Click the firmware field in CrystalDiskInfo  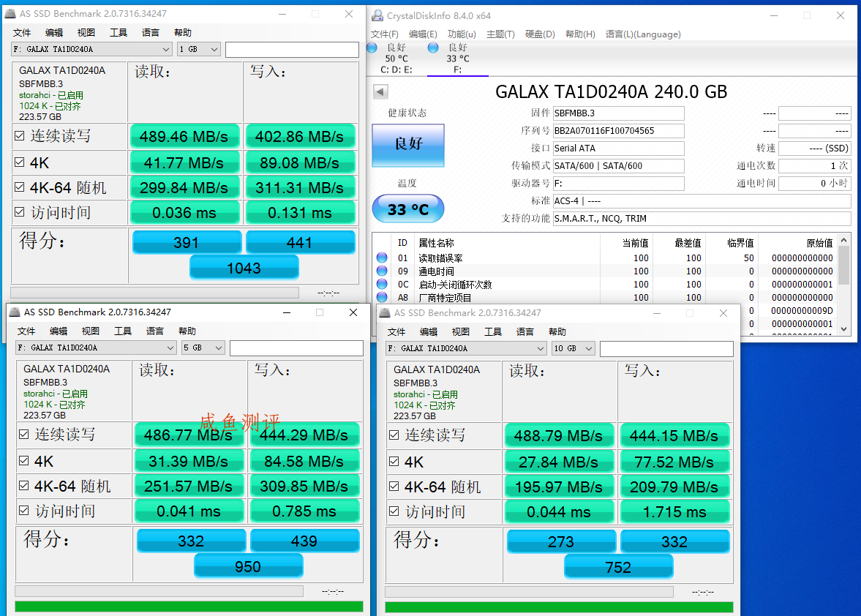618,113
